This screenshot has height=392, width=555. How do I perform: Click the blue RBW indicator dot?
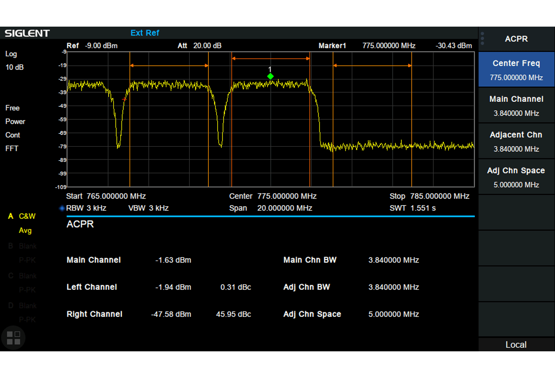coord(62,208)
